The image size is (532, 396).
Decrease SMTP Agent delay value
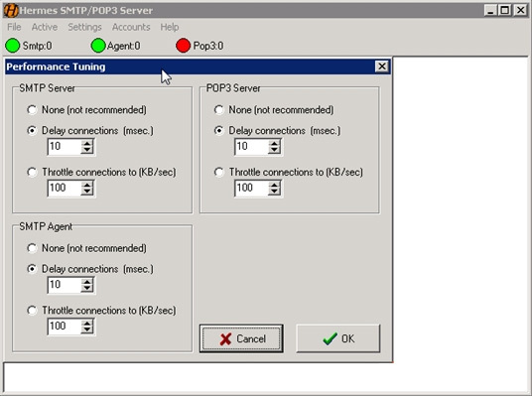[x=87, y=288]
